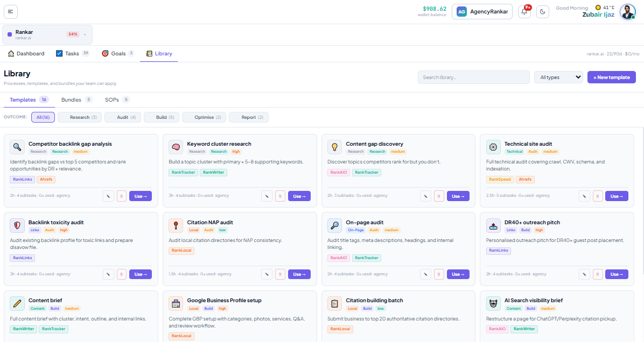
Task: Use the On-page audit template
Action: pyautogui.click(x=458, y=274)
